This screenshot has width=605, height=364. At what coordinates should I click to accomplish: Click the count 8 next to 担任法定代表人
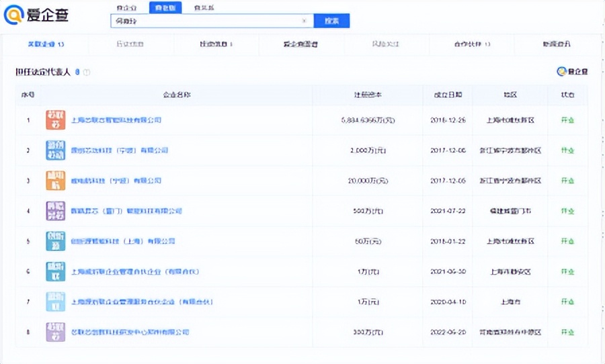tap(77, 72)
